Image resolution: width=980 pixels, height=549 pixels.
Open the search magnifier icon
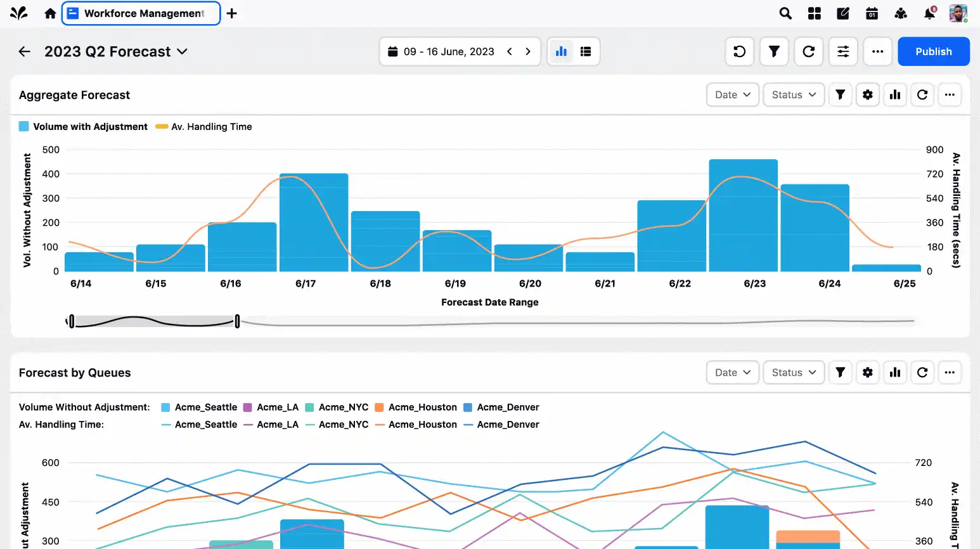point(785,13)
